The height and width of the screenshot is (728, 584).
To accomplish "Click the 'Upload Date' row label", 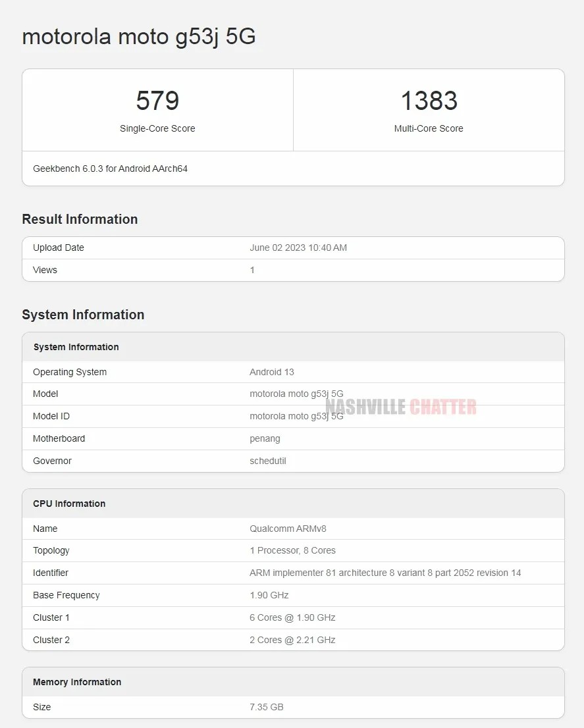I will pyautogui.click(x=59, y=247).
